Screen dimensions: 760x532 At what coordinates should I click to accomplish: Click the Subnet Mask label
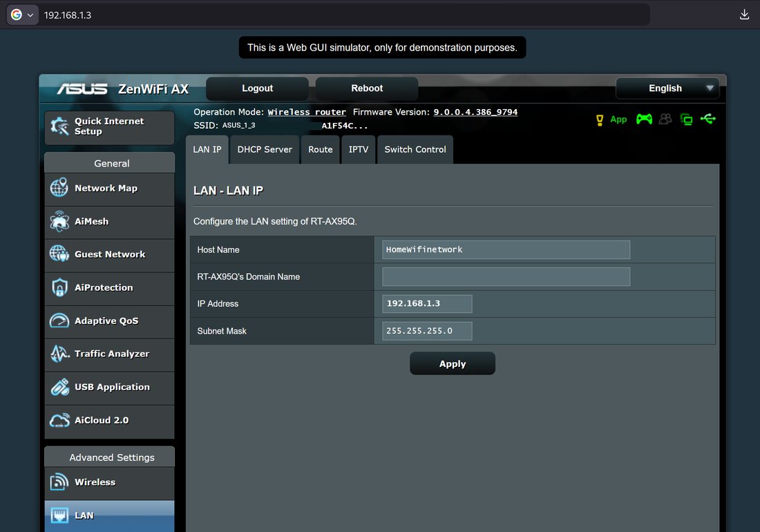(222, 332)
